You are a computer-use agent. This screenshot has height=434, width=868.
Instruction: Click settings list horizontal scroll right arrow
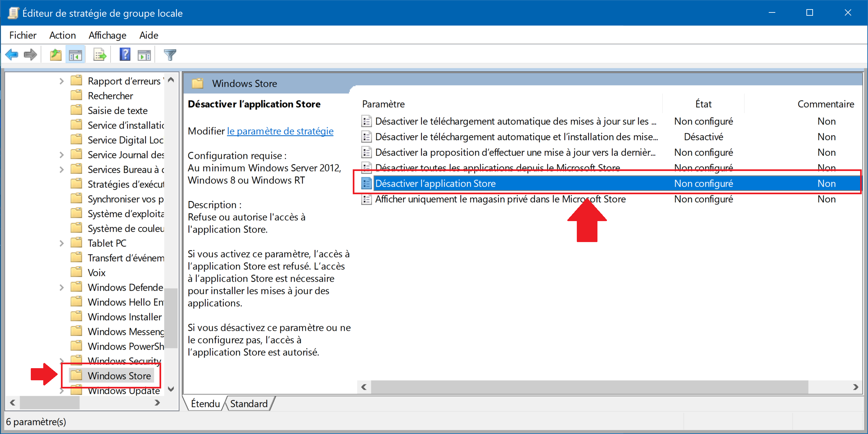pyautogui.click(x=855, y=387)
